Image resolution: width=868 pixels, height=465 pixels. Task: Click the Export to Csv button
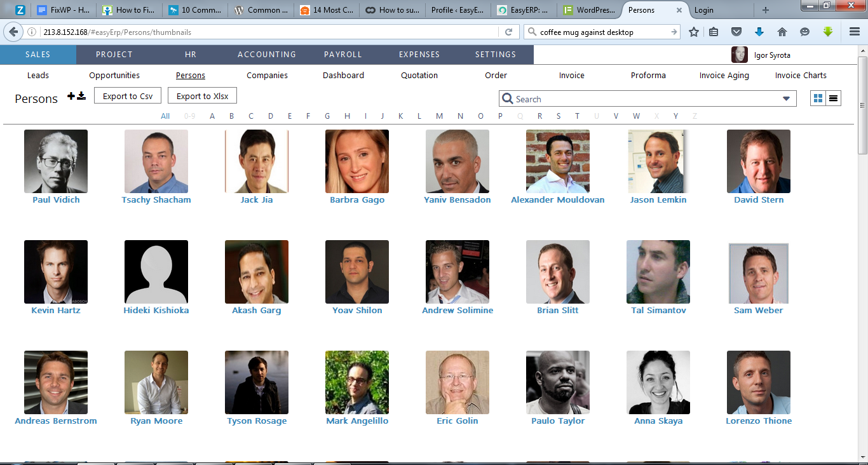(x=128, y=96)
